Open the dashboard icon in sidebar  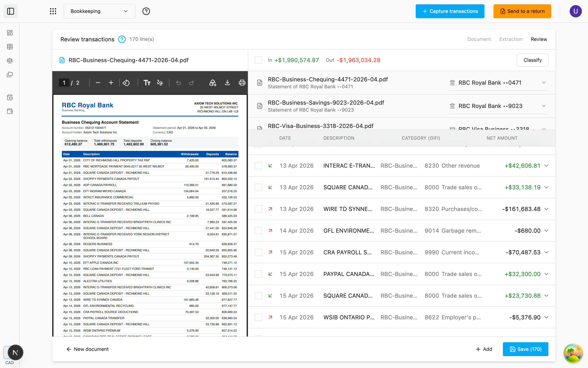tap(10, 33)
